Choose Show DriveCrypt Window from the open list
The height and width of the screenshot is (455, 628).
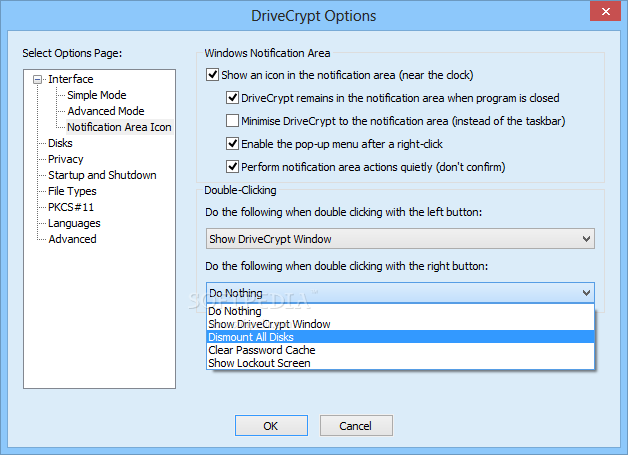point(400,324)
